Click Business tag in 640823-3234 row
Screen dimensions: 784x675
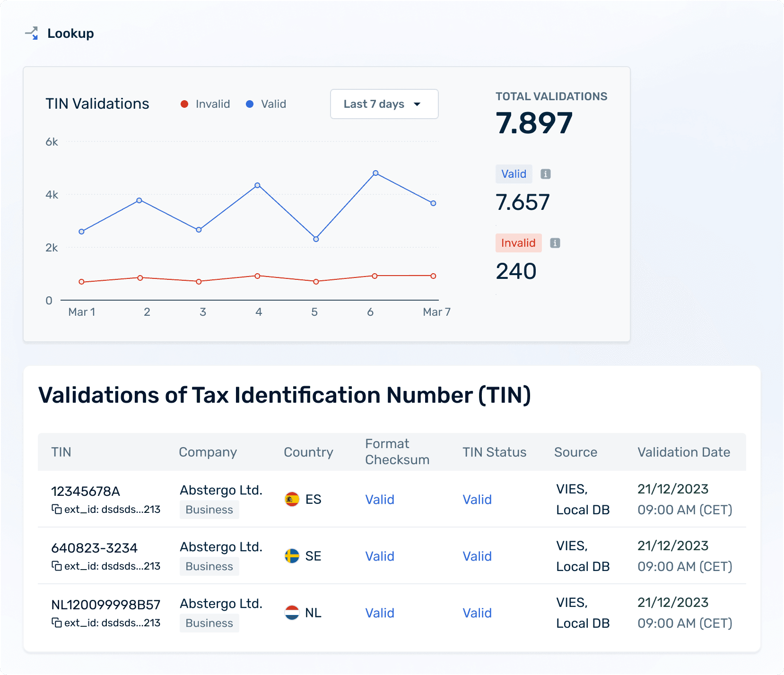[x=209, y=566]
